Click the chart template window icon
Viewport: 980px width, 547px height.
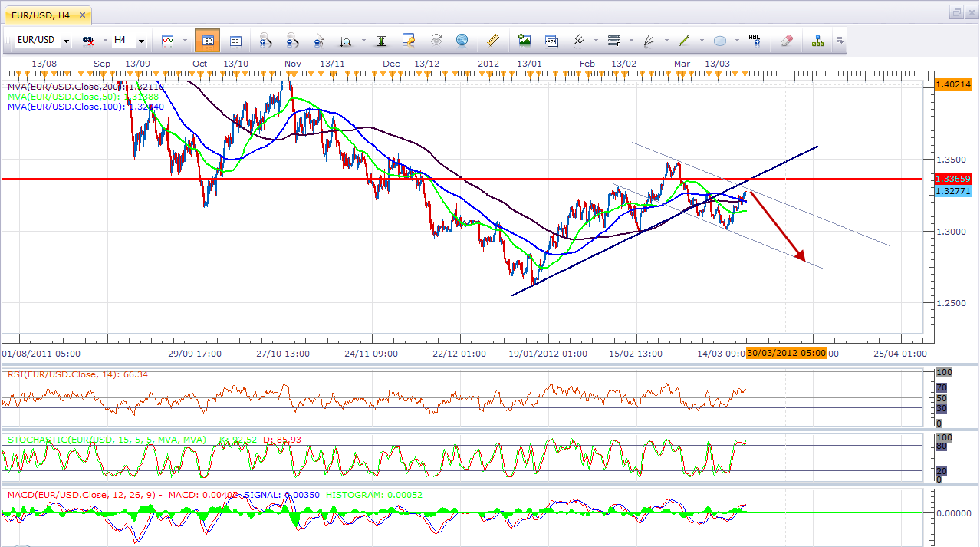click(x=551, y=40)
